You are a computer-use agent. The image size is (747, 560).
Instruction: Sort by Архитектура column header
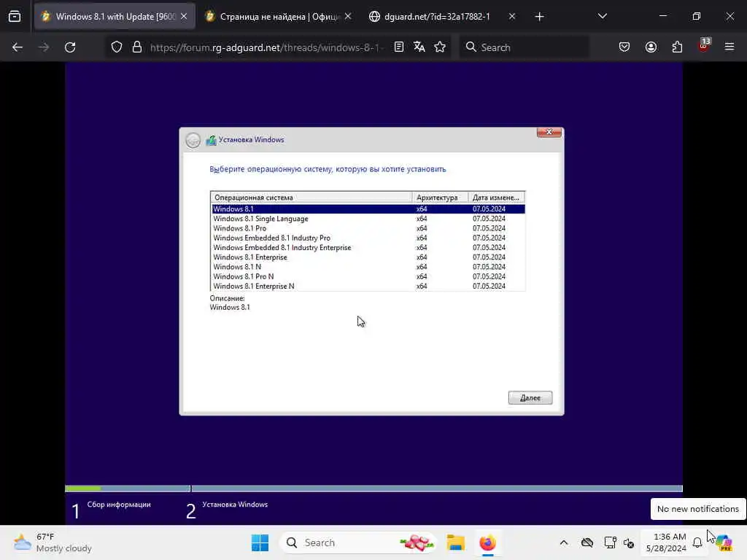point(440,197)
